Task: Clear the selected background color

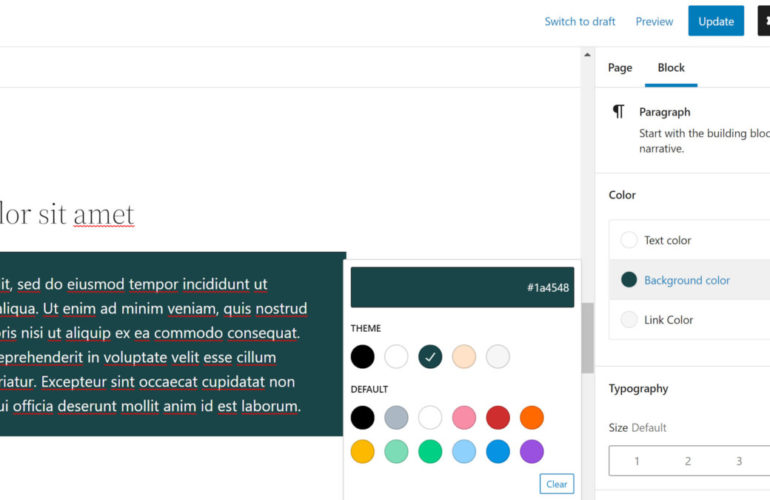Action: 557,484
